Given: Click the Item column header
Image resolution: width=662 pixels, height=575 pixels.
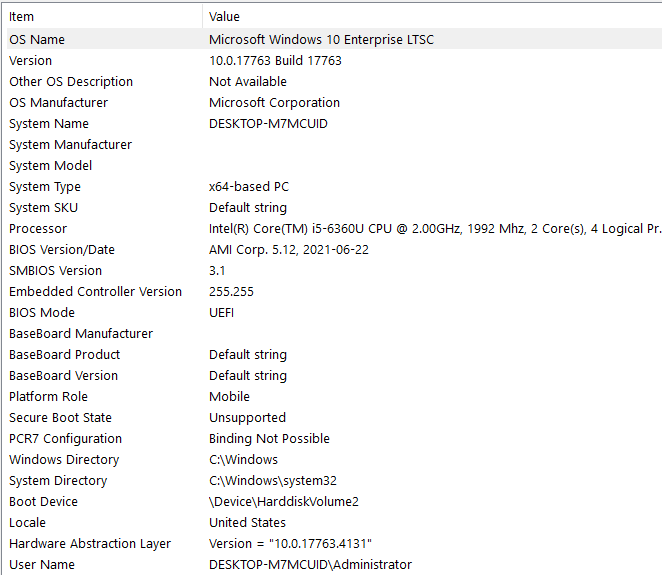Looking at the screenshot, I should (x=21, y=16).
